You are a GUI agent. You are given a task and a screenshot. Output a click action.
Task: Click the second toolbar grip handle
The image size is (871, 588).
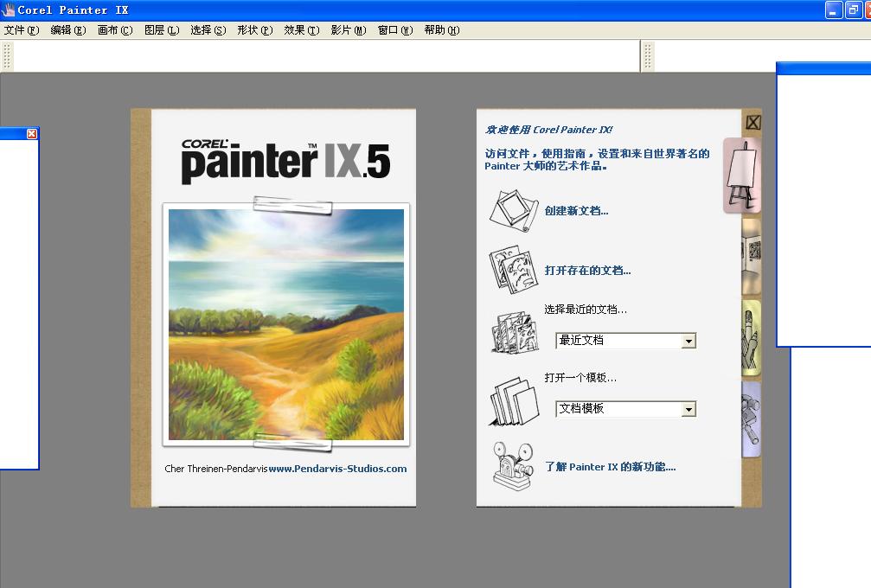pos(647,56)
